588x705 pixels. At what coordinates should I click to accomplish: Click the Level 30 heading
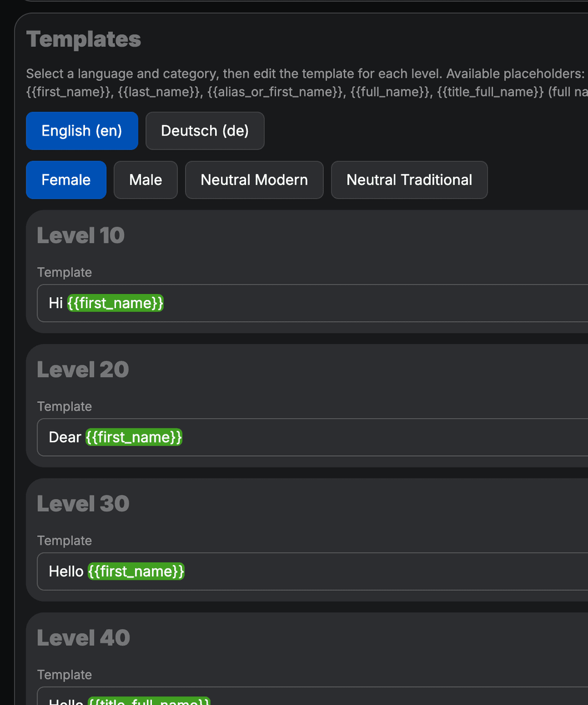83,504
